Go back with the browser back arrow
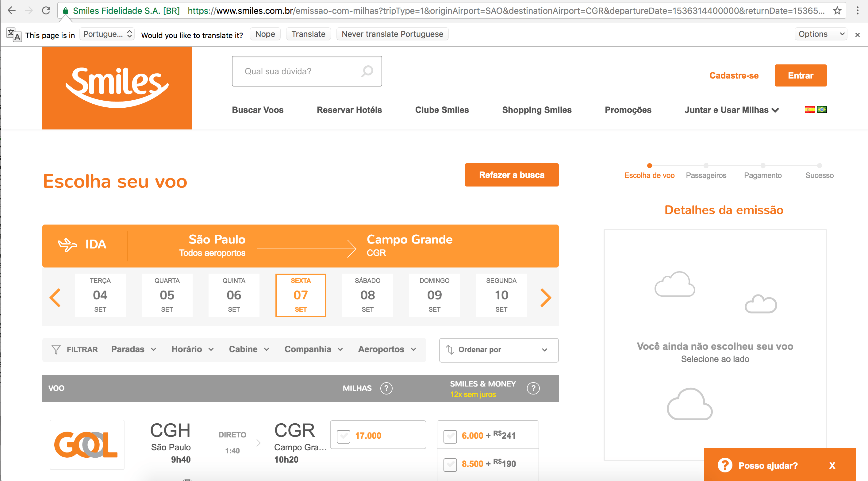The height and width of the screenshot is (481, 868). pyautogui.click(x=12, y=10)
